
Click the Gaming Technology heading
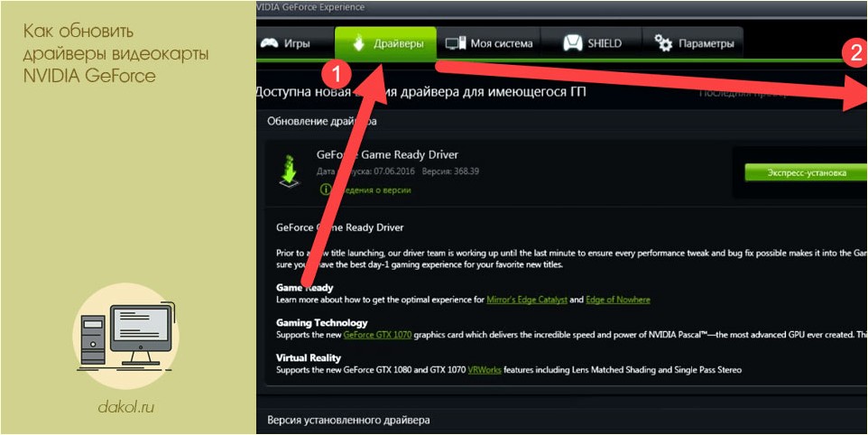tap(321, 323)
